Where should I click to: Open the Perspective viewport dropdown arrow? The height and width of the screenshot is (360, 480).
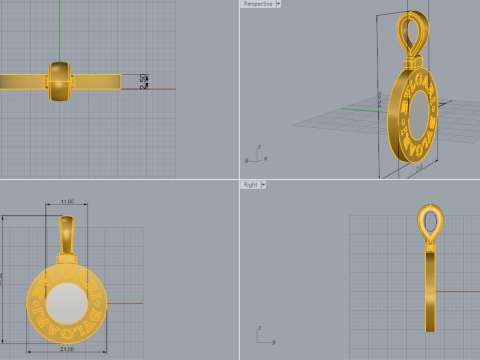coord(278,4)
